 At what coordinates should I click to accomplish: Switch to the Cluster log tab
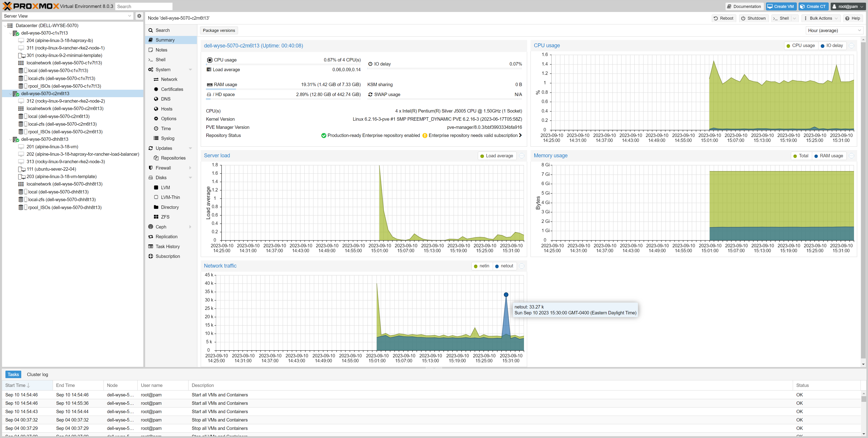pyautogui.click(x=37, y=374)
